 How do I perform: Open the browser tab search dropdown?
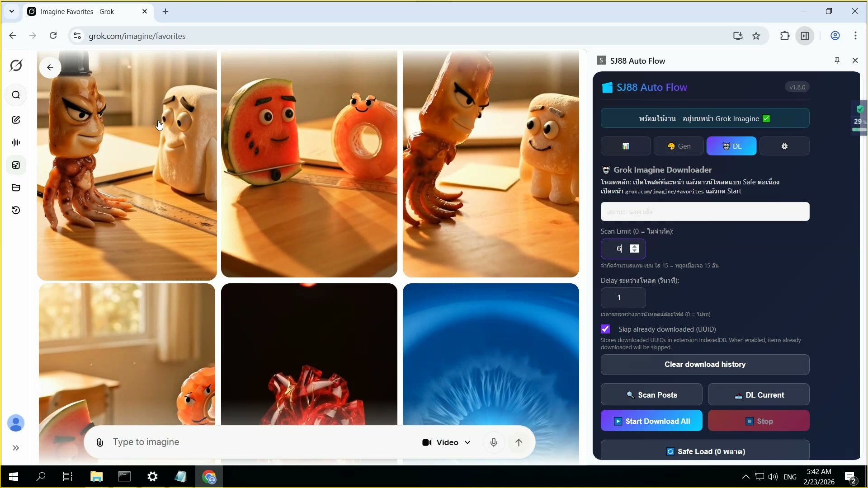(12, 11)
